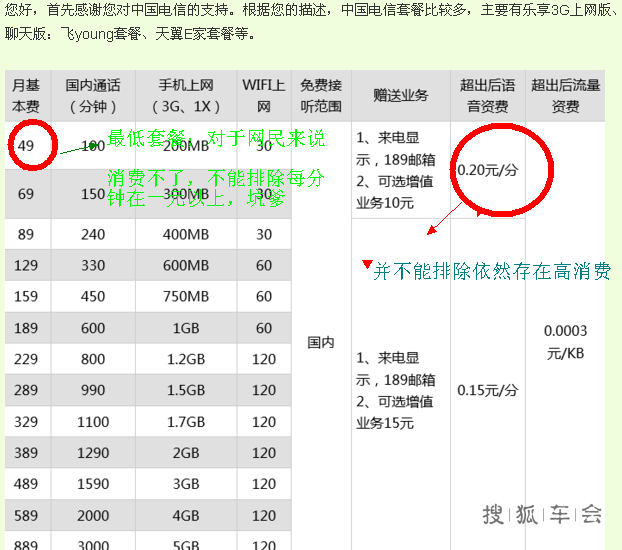Click the 超出后流量资费 column header
Image resolution: width=622 pixels, height=550 pixels.
pyautogui.click(x=565, y=96)
